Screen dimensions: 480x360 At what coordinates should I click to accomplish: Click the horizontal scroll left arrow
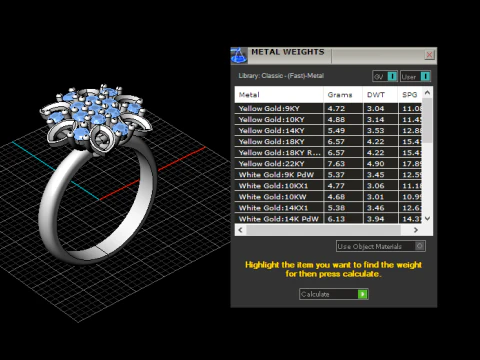(x=240, y=230)
